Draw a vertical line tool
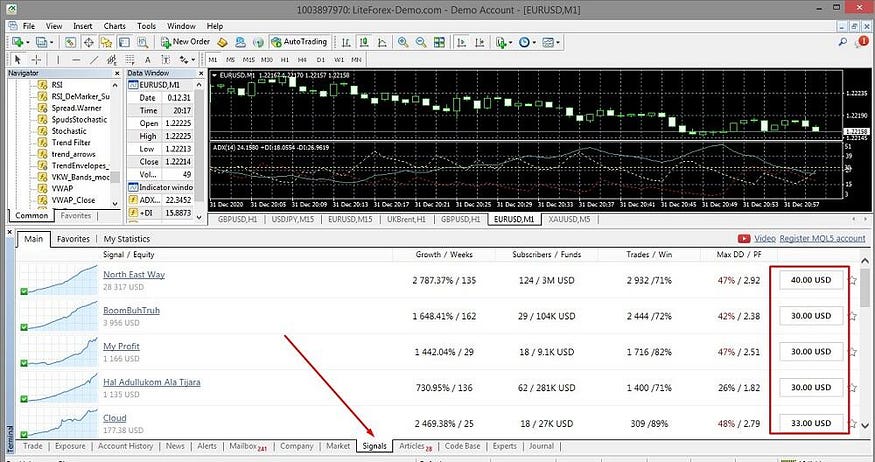Viewport: 875px width, 462px height. (57, 59)
